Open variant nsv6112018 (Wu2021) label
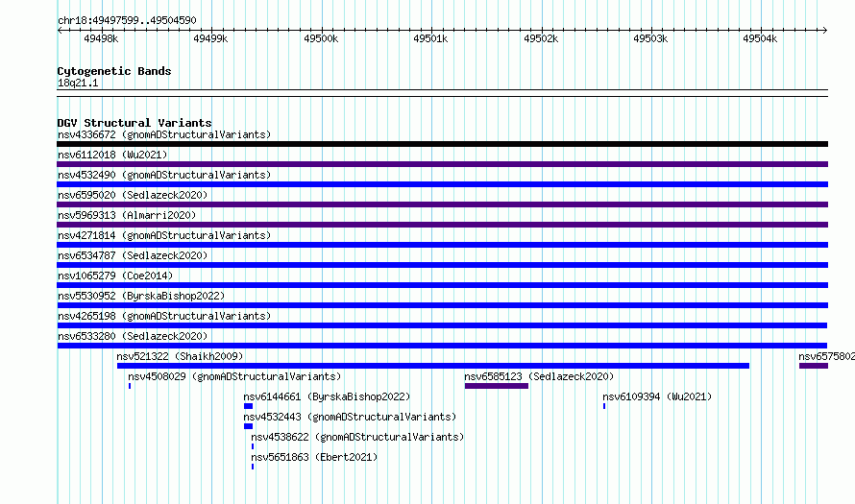Screen dimensions: 855x504 tap(112, 155)
